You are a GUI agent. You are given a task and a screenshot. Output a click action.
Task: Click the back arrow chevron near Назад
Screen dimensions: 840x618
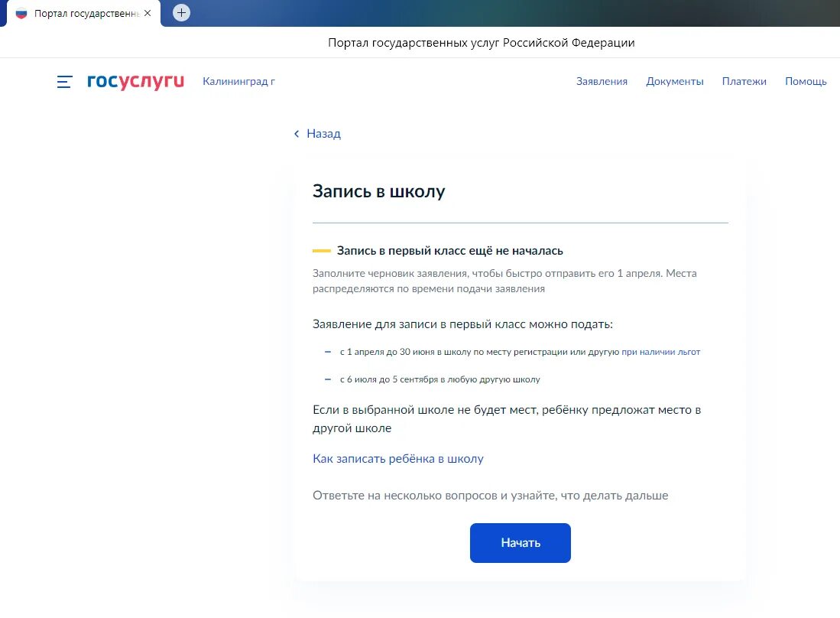click(297, 133)
